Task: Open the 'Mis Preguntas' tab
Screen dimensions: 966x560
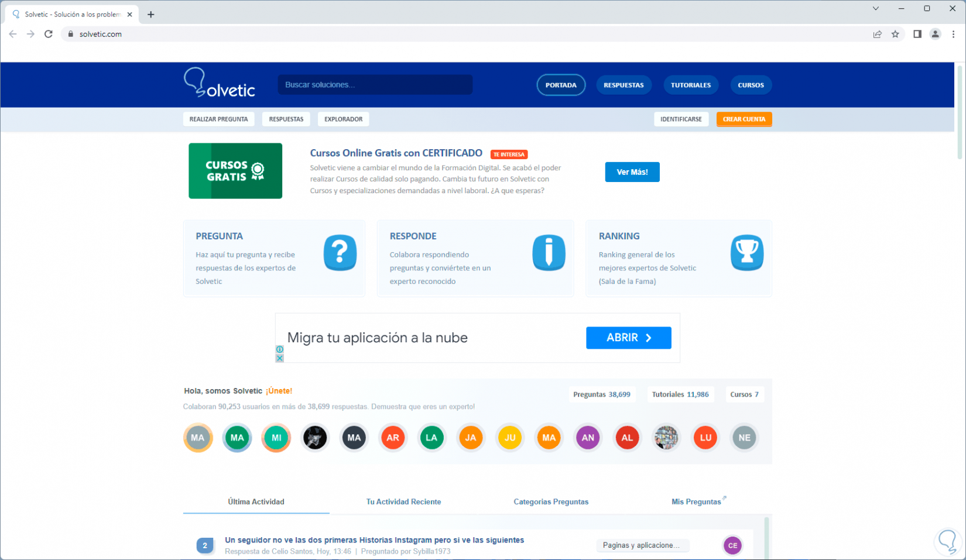Action: coord(698,501)
